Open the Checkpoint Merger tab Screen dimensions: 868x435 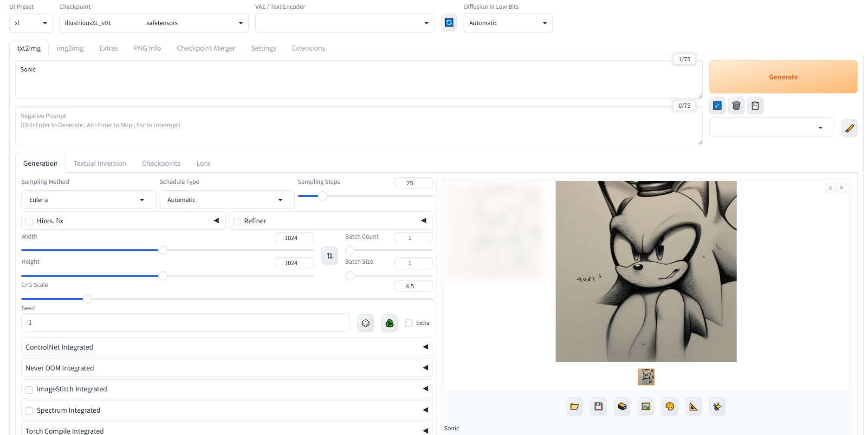pos(206,48)
